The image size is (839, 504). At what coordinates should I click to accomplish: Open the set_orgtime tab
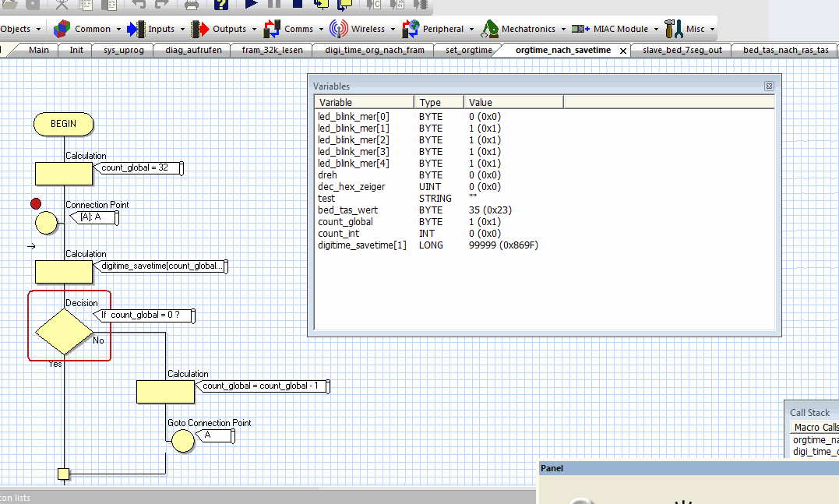coord(469,50)
